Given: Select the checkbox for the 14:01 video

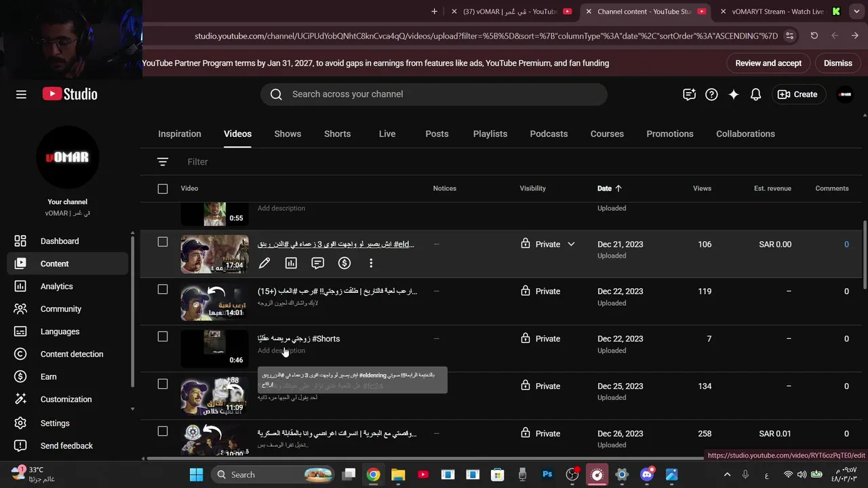Looking at the screenshot, I should (x=163, y=289).
